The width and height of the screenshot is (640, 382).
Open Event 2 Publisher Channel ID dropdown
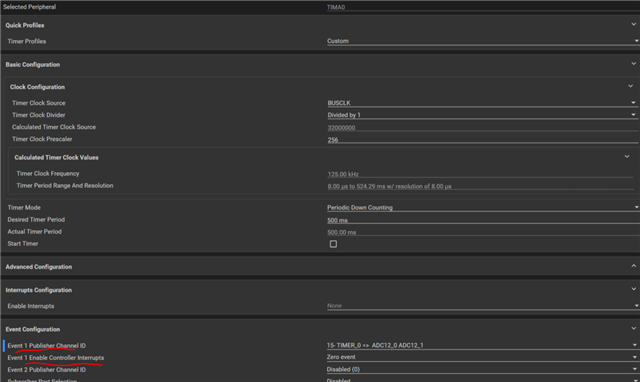(x=482, y=369)
